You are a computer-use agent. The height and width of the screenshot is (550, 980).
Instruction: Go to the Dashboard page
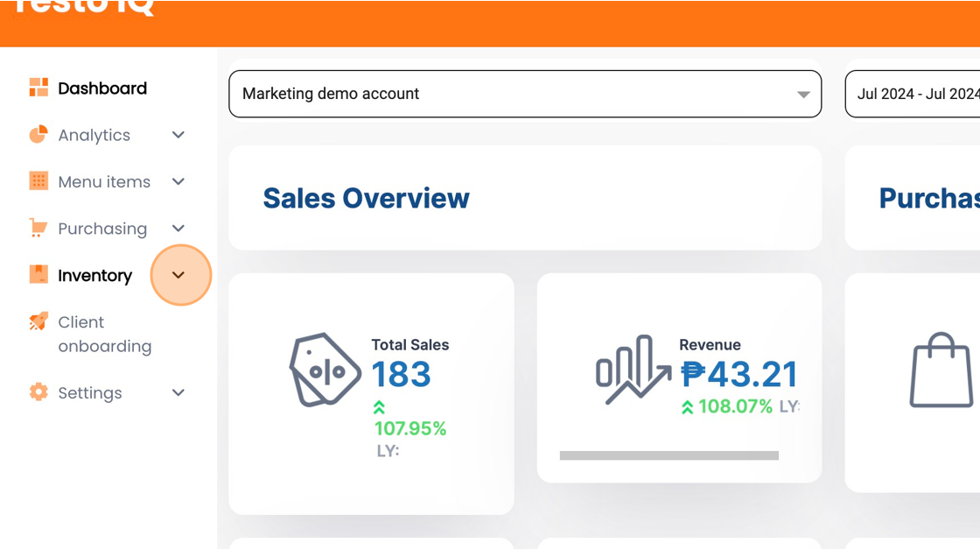(x=102, y=88)
